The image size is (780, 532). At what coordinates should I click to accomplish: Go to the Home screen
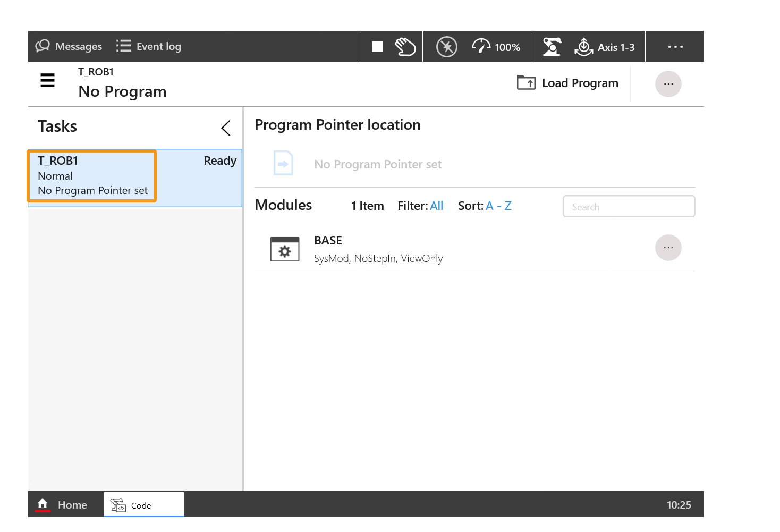point(62,505)
